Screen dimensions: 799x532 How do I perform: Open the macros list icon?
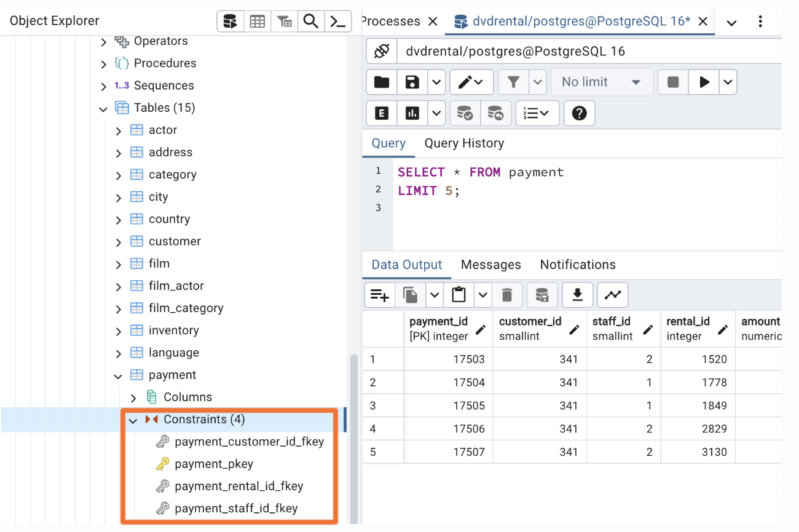pyautogui.click(x=537, y=113)
